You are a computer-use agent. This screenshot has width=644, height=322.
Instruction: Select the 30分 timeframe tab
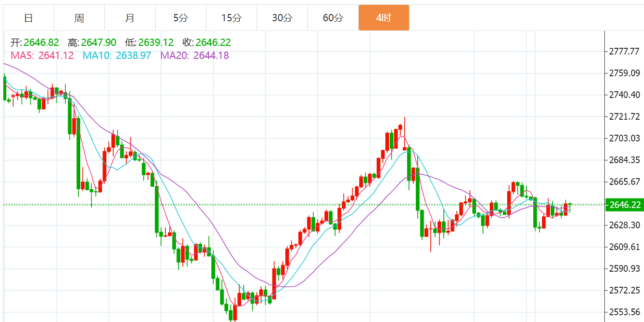tap(282, 18)
